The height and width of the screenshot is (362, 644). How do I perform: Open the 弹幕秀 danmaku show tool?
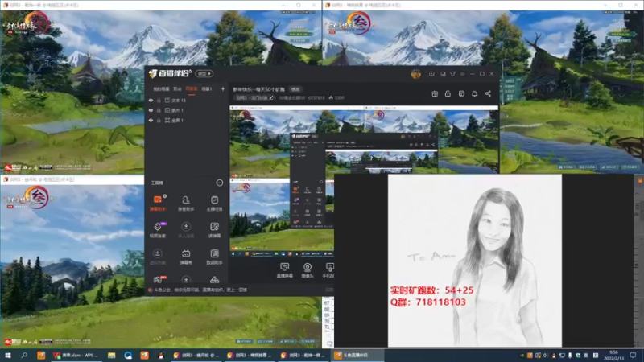coord(186,257)
